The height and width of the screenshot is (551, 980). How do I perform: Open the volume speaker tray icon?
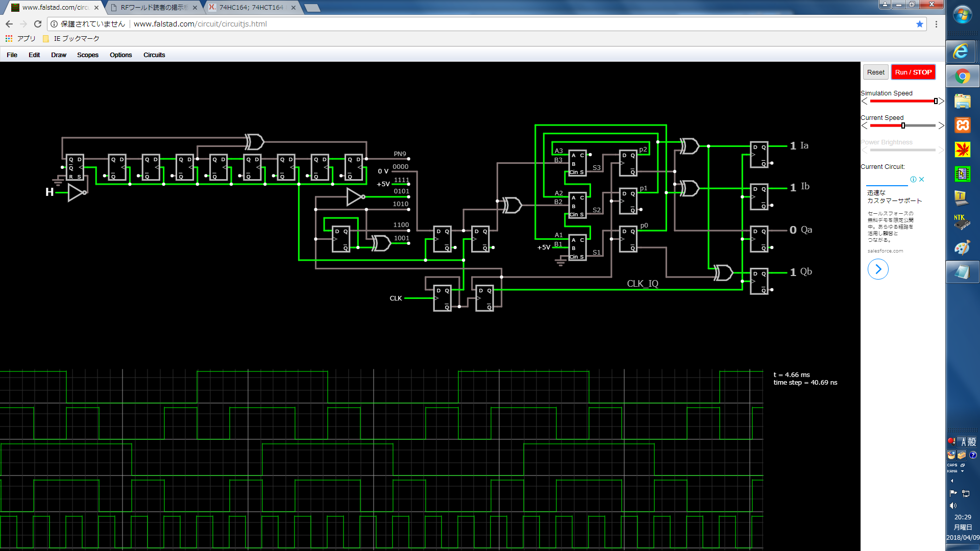point(953,506)
